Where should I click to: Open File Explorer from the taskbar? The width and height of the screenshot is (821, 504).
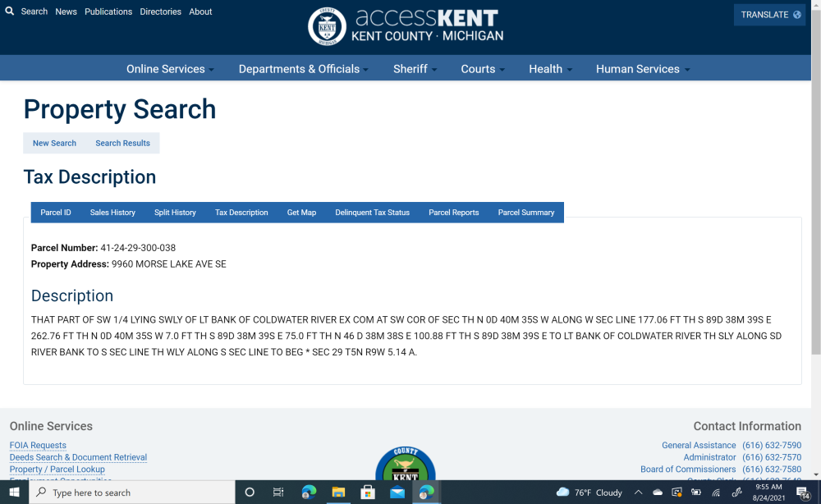[338, 493]
